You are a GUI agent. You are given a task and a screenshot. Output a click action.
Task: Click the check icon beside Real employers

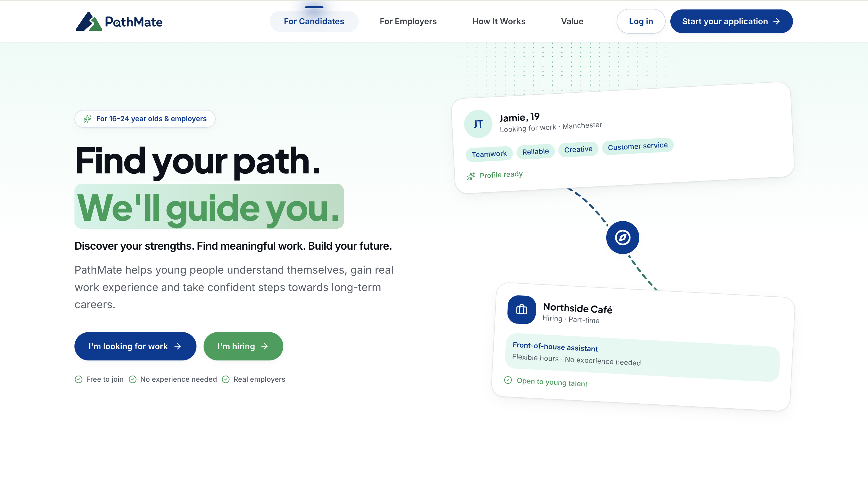pyautogui.click(x=225, y=379)
